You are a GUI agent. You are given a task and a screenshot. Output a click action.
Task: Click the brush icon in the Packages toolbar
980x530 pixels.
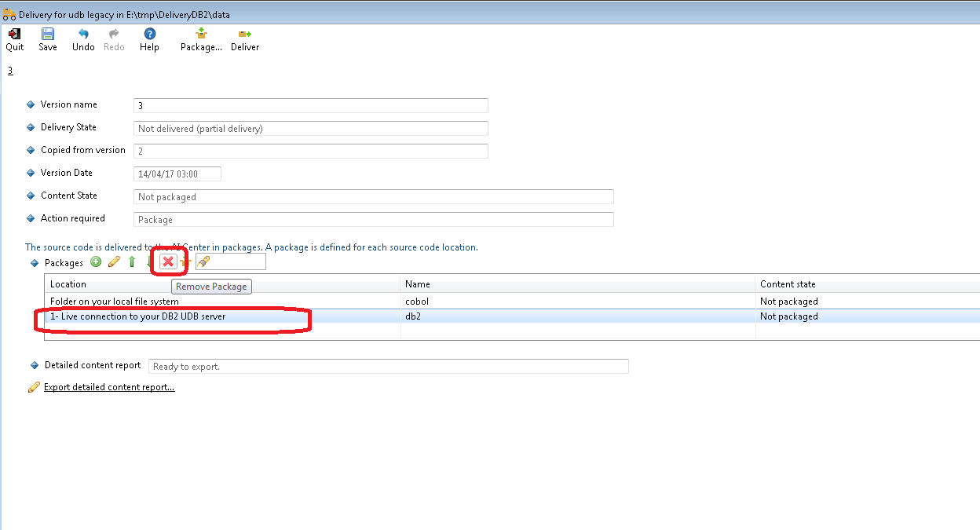coord(203,262)
